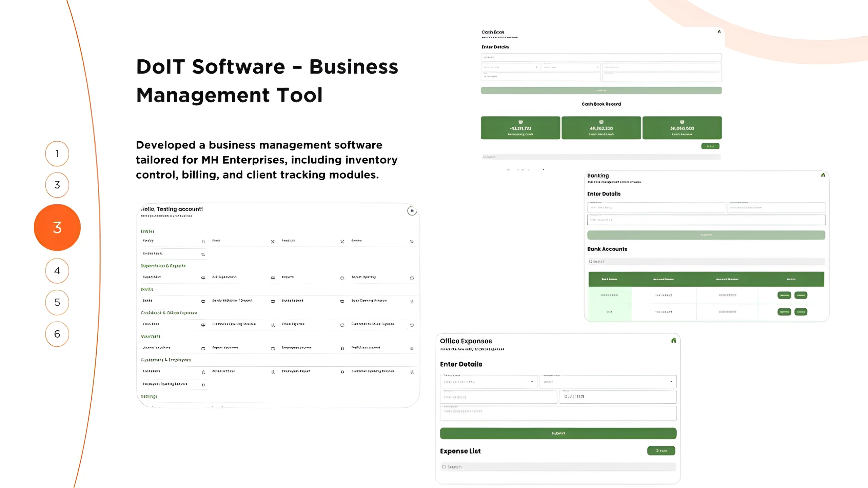
Task: Click the Journal Vouchers tile icon
Action: point(203,348)
